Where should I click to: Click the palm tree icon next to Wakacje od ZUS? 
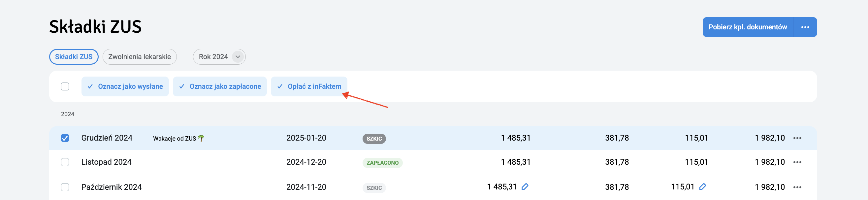(x=201, y=138)
